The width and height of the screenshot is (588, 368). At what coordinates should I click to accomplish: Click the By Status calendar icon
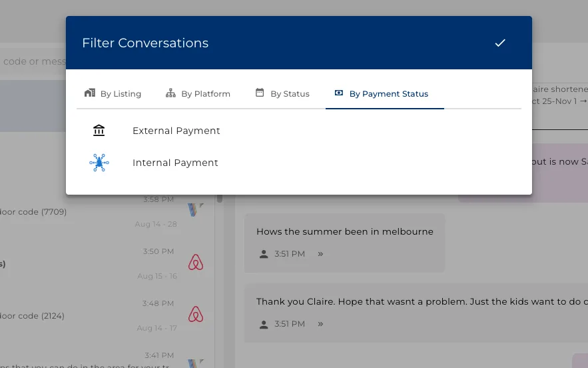(260, 93)
